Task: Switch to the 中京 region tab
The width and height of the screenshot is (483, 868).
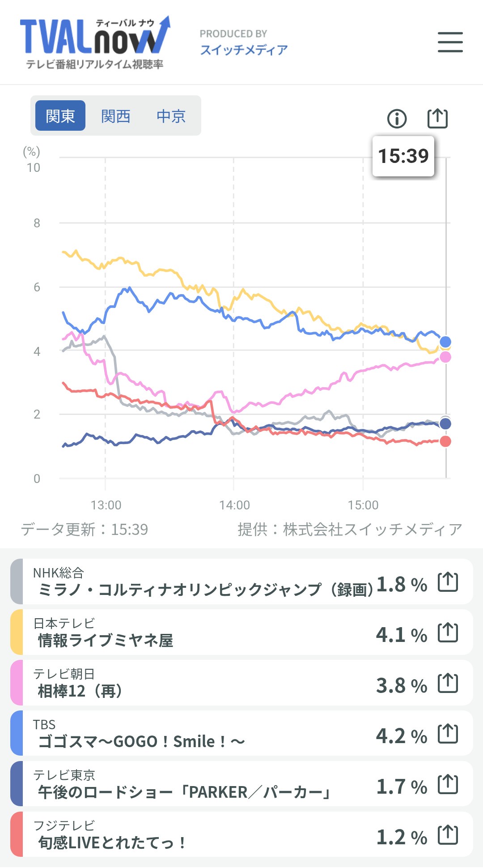Action: (x=171, y=116)
